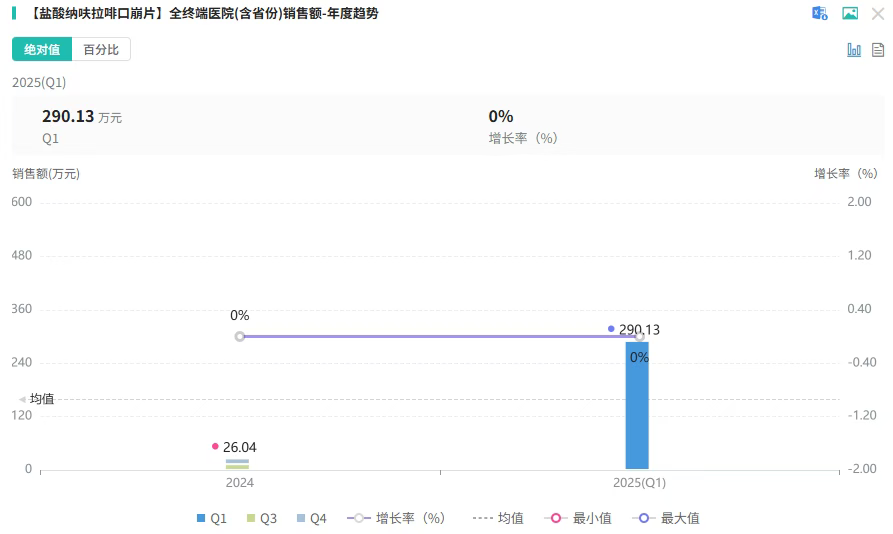The image size is (893, 534).
Task: Toggle the 均值 dashed line legend
Action: click(x=498, y=518)
